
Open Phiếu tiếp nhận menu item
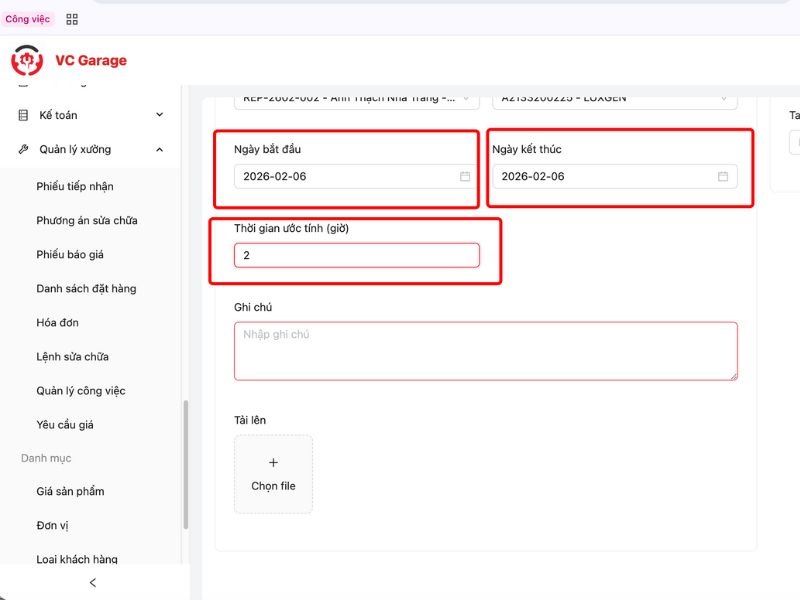point(75,186)
